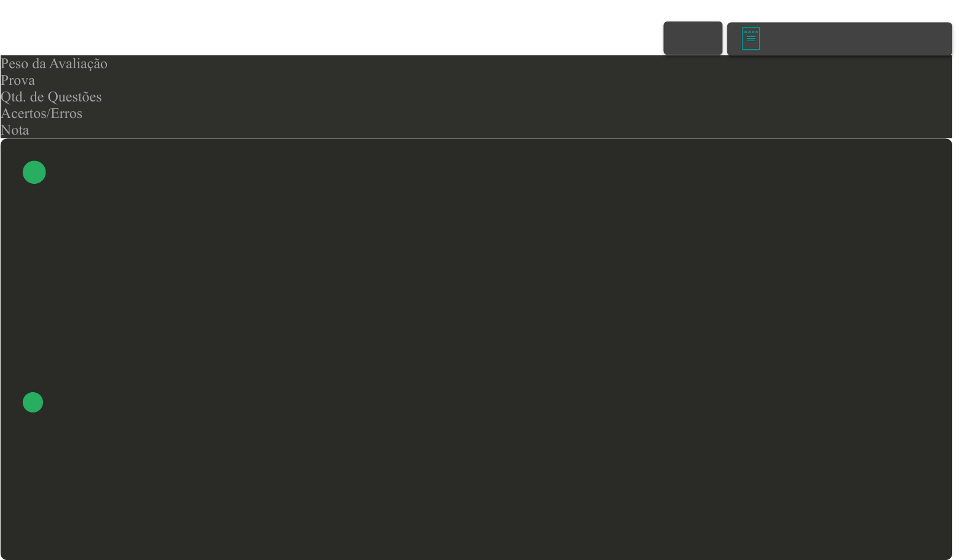This screenshot has height=560, width=959.
Task: Click blank area right of the Nota label
Action: [491, 130]
